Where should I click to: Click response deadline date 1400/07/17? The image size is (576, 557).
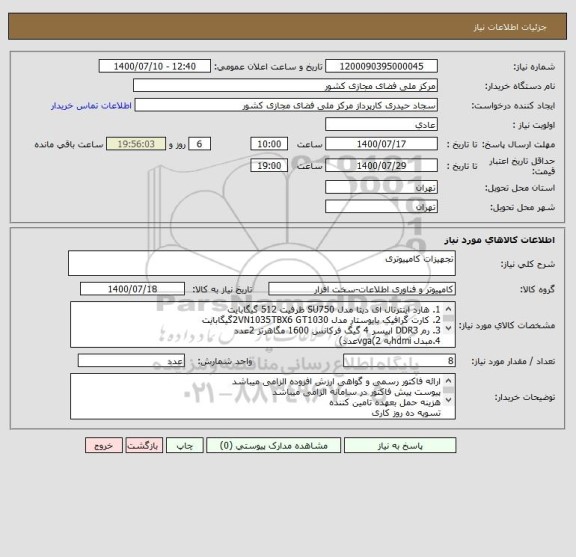pos(381,144)
